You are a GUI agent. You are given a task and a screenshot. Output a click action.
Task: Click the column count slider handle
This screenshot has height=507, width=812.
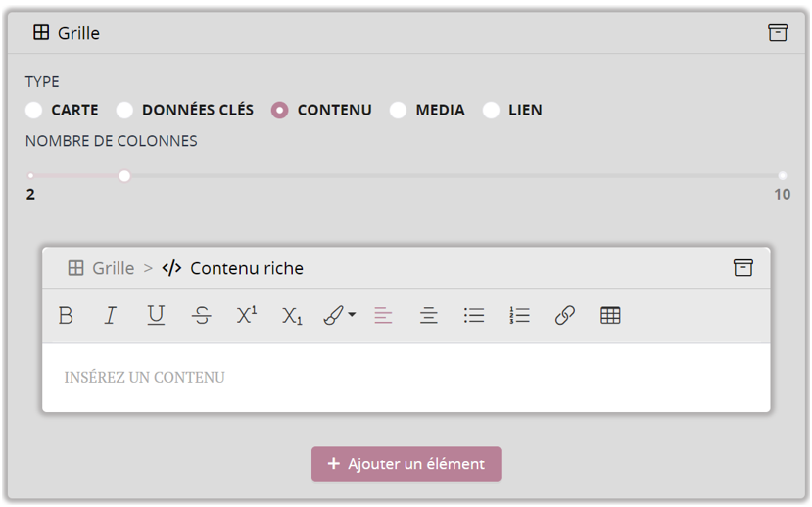[x=124, y=176]
